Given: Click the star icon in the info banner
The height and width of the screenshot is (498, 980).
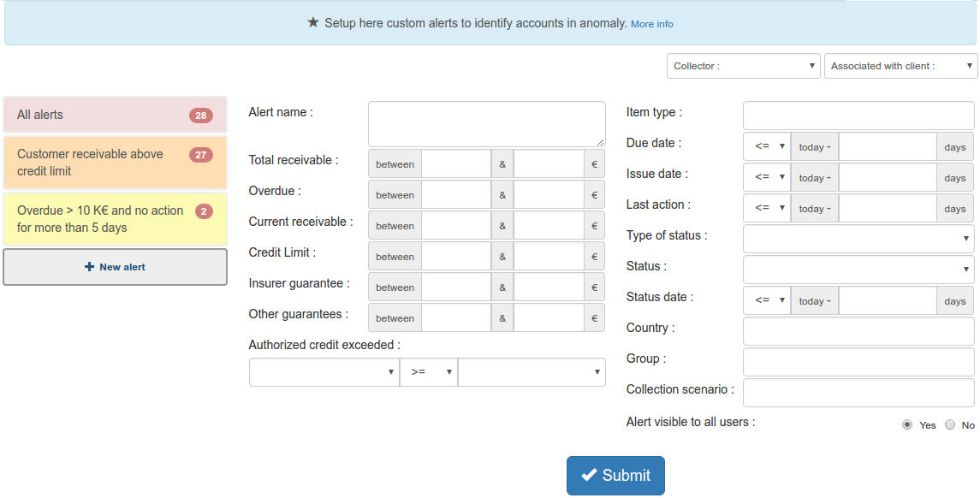Looking at the screenshot, I should (x=313, y=23).
